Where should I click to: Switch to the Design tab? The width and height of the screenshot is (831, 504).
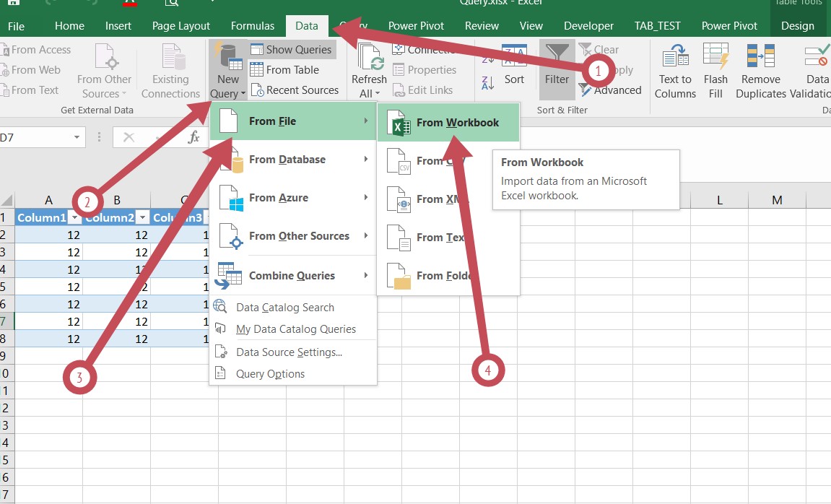798,26
